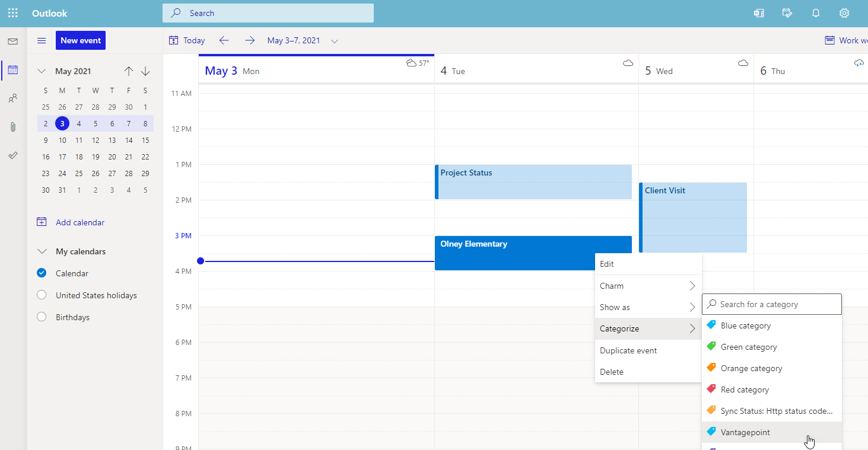Choose Delete in the context menu
The image size is (868, 450).
[x=648, y=372]
